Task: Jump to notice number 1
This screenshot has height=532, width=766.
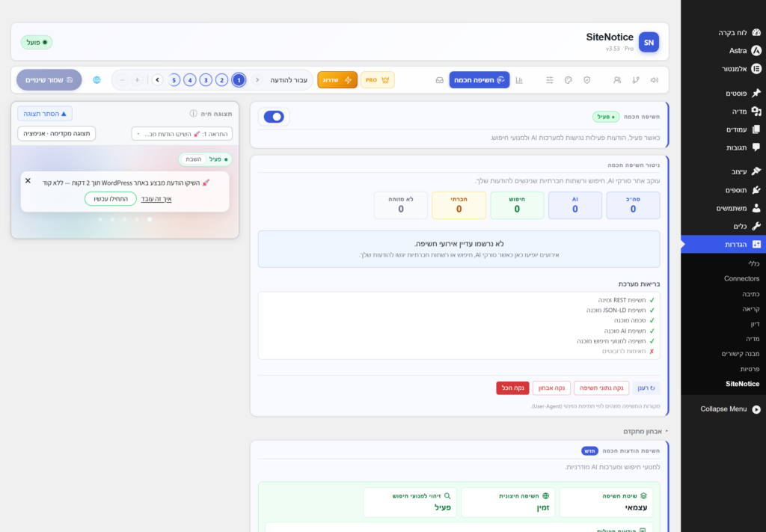Action: click(239, 80)
